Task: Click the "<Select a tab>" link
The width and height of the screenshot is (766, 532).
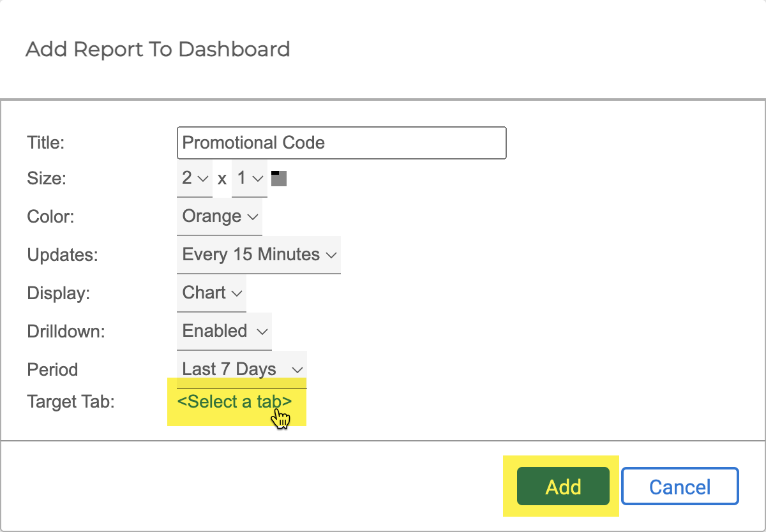Action: click(234, 402)
